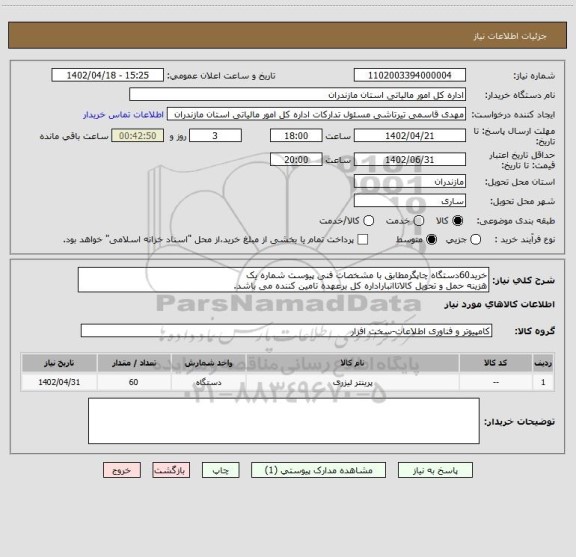Click the validity time field 20:00
Viewport: 576px width, 557px height.
[296, 159]
